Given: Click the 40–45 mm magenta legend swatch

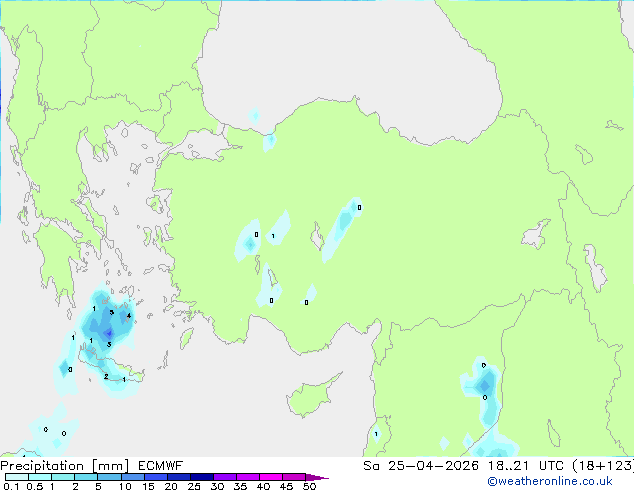Looking at the screenshot, I should coord(271,477).
